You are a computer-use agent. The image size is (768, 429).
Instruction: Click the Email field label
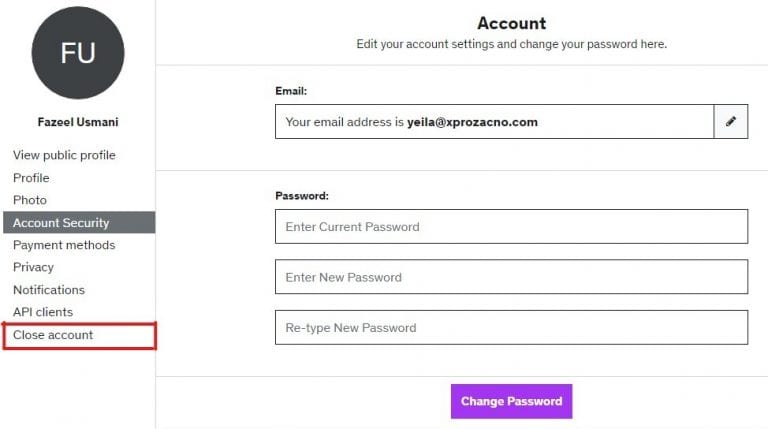point(291,91)
